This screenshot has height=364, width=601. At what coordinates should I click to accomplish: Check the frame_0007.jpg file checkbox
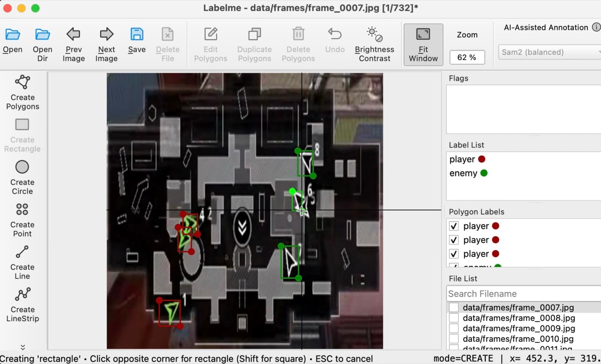[454, 307]
